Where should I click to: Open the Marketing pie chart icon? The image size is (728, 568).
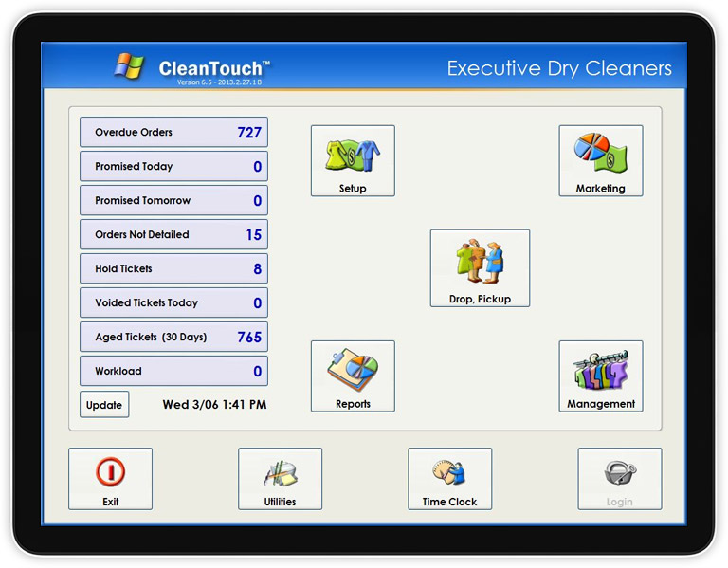pos(600,154)
